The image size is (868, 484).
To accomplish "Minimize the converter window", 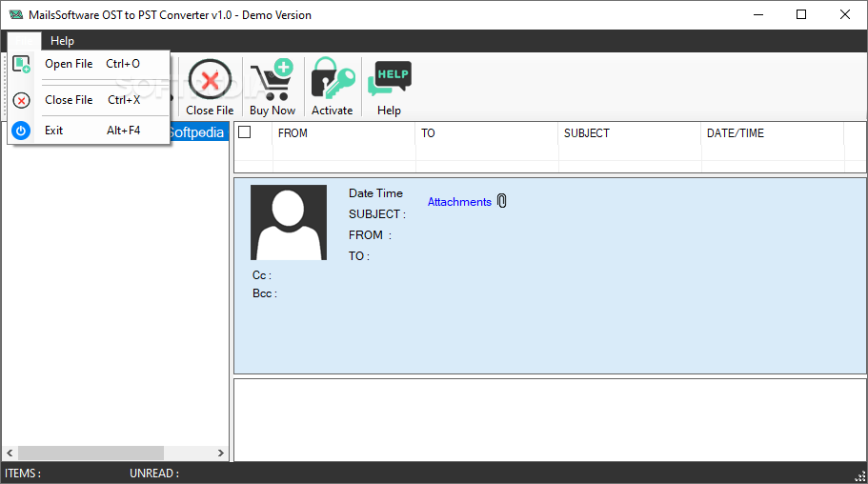I will pos(758,15).
